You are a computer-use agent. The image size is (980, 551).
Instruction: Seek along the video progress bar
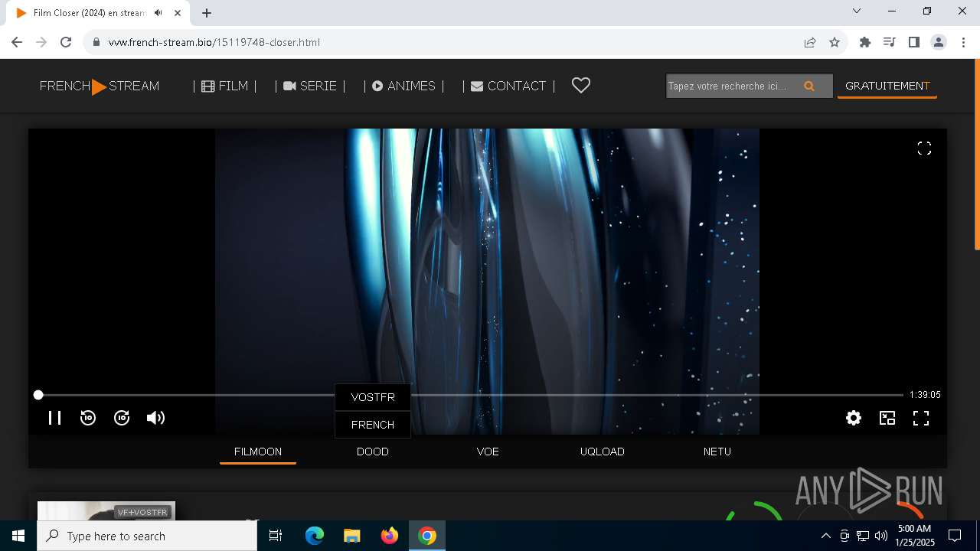(470, 395)
